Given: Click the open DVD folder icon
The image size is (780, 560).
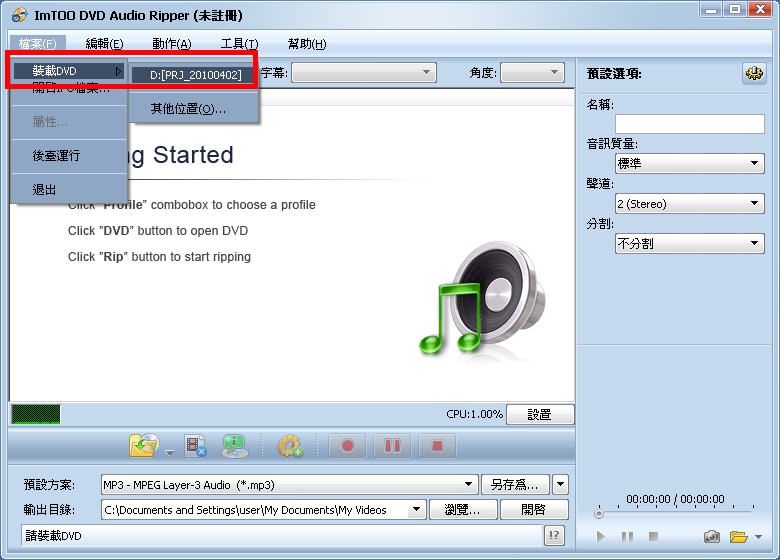Looking at the screenshot, I should tap(143, 446).
